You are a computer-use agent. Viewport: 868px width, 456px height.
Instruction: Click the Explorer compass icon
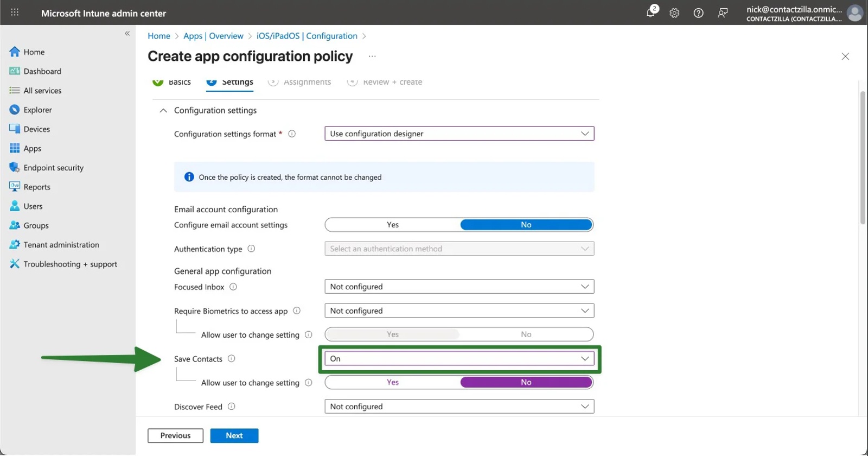pyautogui.click(x=15, y=110)
